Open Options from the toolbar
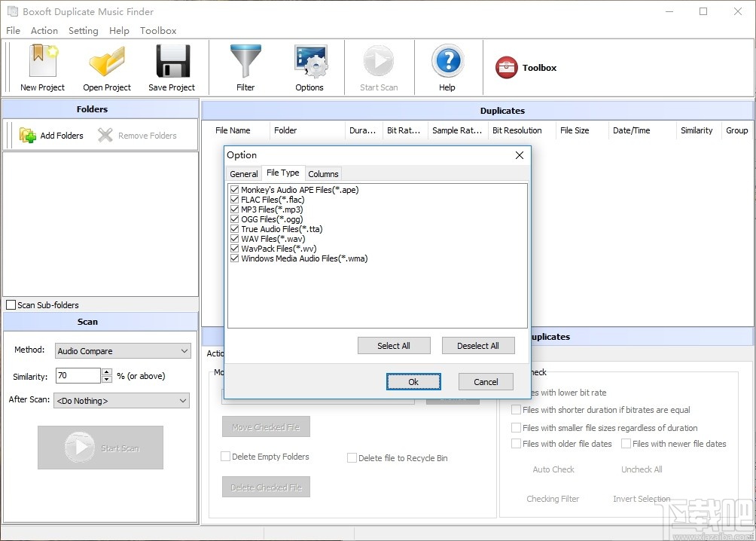This screenshot has height=541, width=756. (x=309, y=67)
